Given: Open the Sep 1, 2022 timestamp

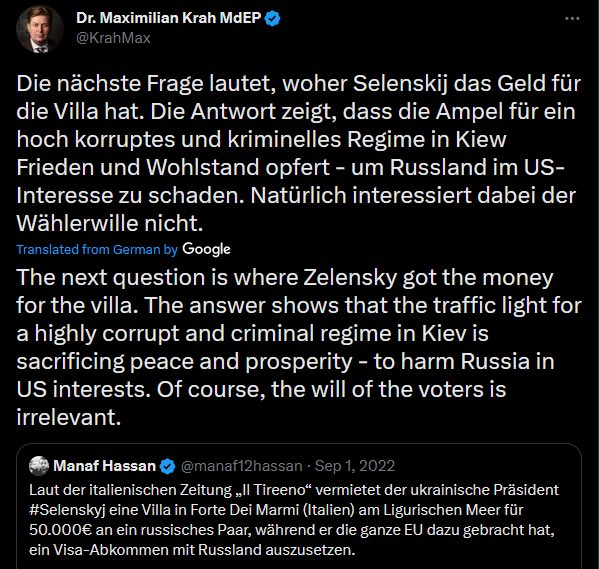Looking at the screenshot, I should [x=355, y=466].
